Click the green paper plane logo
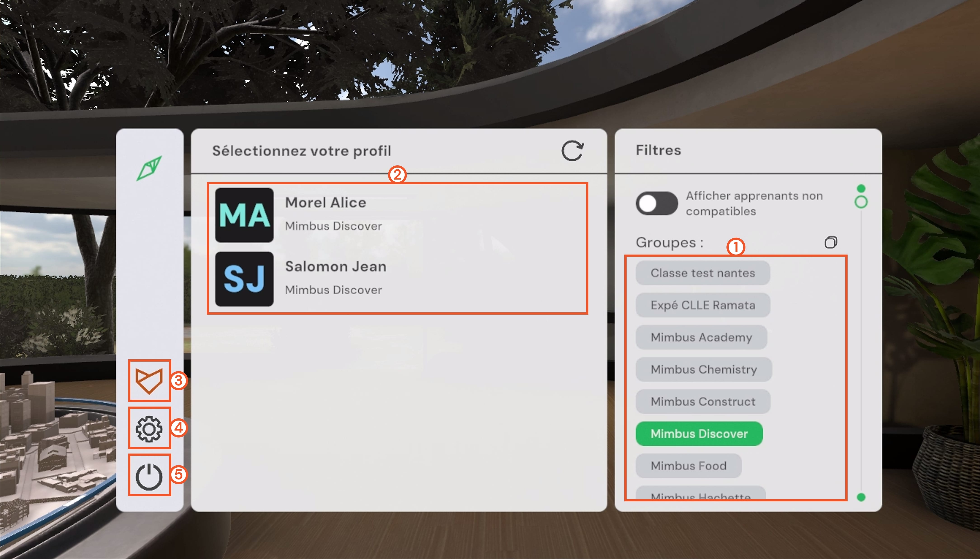Image resolution: width=980 pixels, height=559 pixels. [149, 168]
